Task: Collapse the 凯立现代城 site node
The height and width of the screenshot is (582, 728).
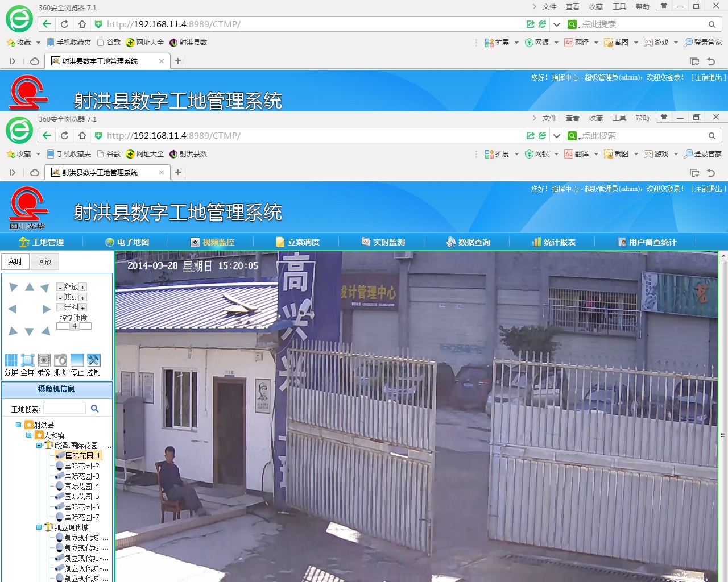Action: click(39, 527)
